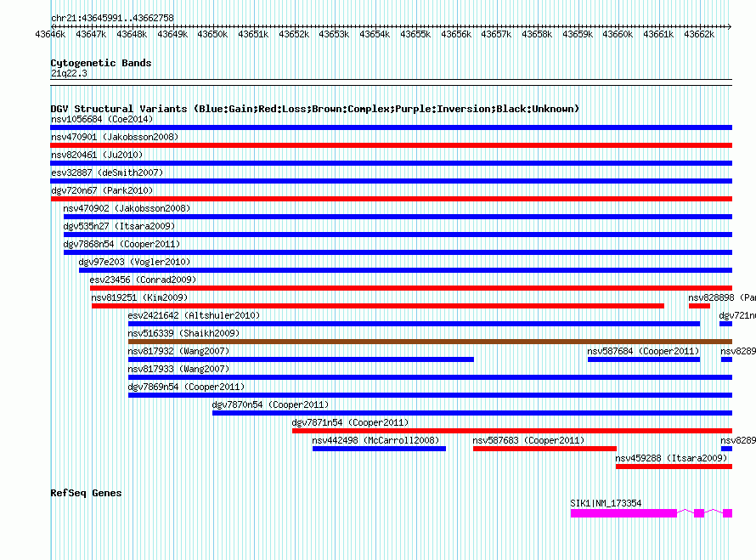Click the blue nsv817932 gain bar
Image resolution: width=756 pixels, height=560 pixels.
pyautogui.click(x=301, y=359)
